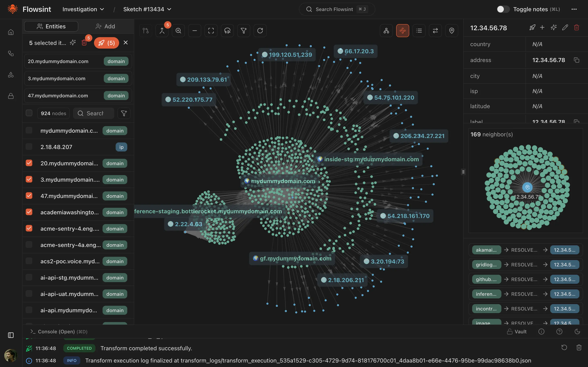This screenshot has height=367, width=588.
Task: Select the fit-to-screen view icon
Action: coord(211,31)
